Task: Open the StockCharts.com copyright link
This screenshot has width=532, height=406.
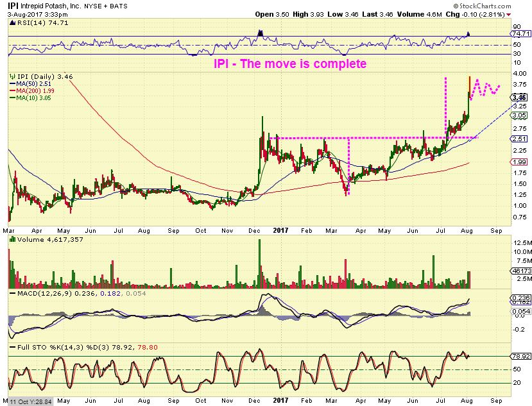Action: 482,6
